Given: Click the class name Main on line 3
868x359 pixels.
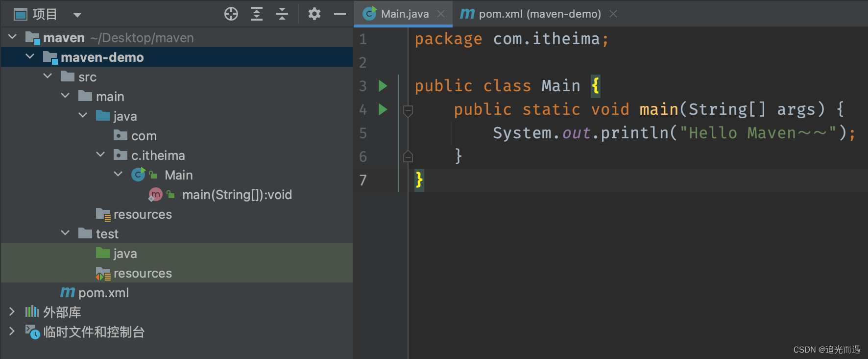Looking at the screenshot, I should pyautogui.click(x=561, y=86).
